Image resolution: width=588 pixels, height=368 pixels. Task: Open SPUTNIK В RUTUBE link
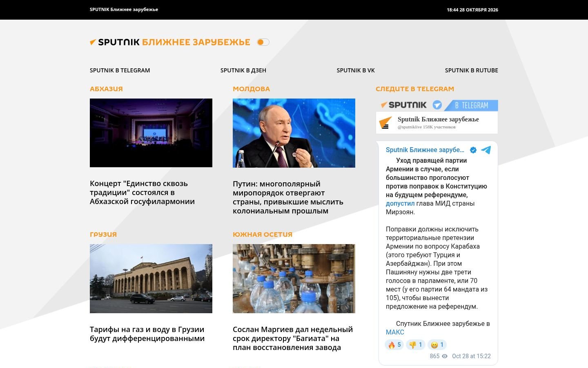(472, 70)
